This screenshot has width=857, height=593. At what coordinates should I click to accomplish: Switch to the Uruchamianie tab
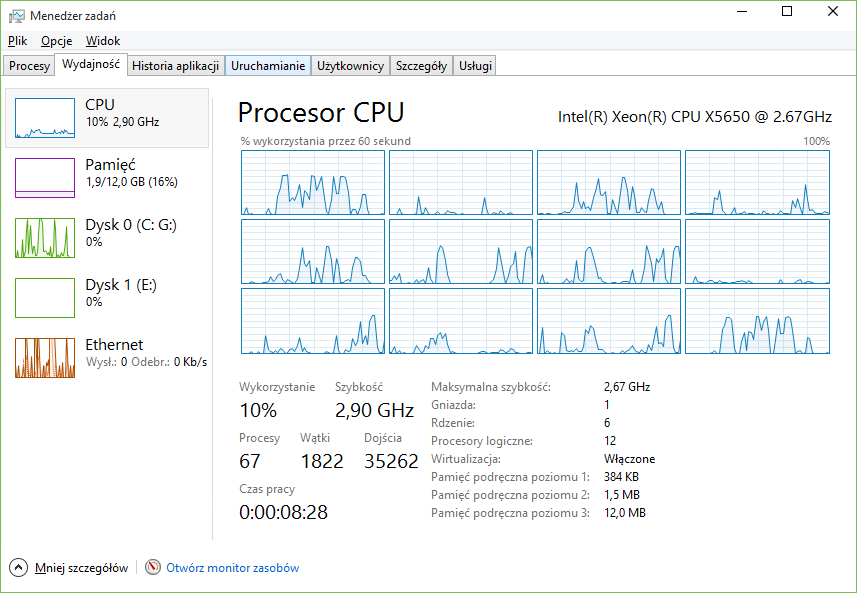[x=267, y=66]
